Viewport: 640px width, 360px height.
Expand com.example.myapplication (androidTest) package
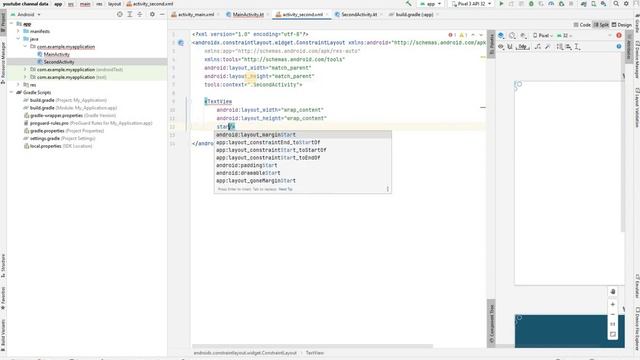tap(25, 69)
